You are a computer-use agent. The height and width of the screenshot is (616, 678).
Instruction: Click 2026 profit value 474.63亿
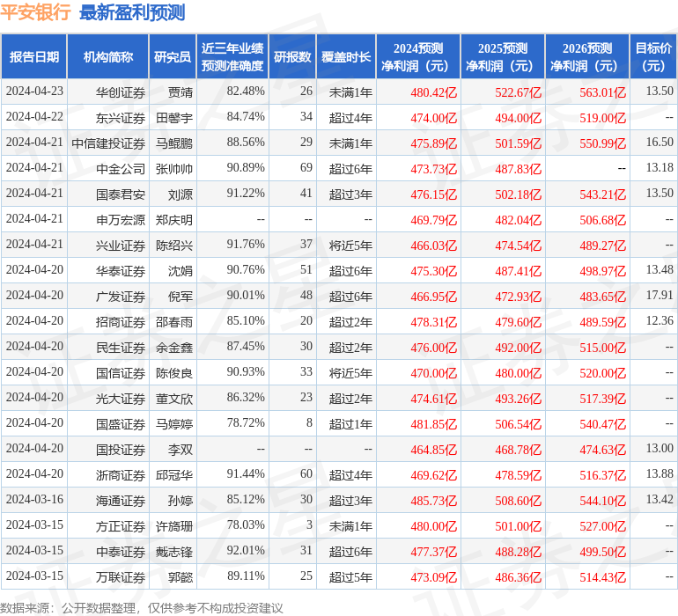point(603,449)
